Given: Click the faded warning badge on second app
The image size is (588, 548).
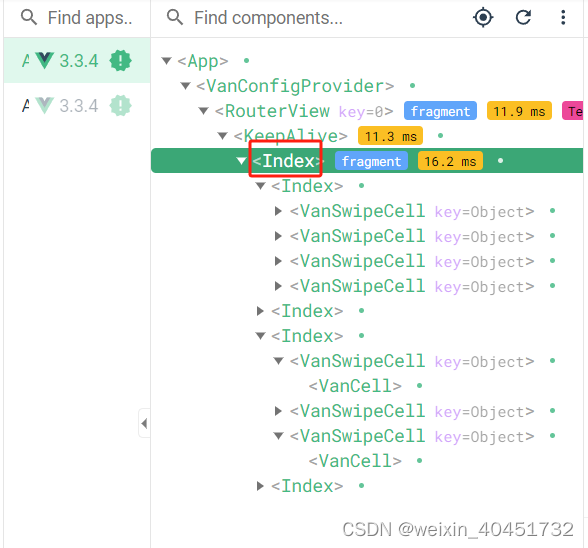Looking at the screenshot, I should [x=120, y=105].
